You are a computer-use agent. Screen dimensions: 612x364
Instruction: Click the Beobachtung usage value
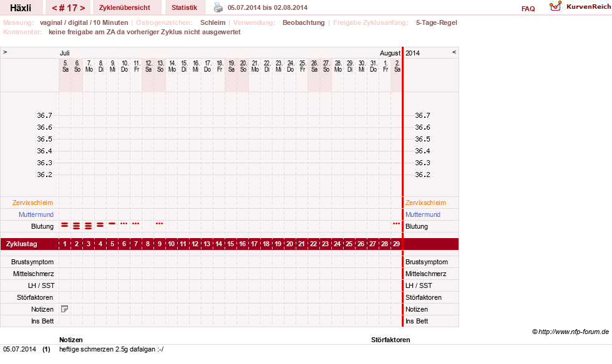point(304,22)
